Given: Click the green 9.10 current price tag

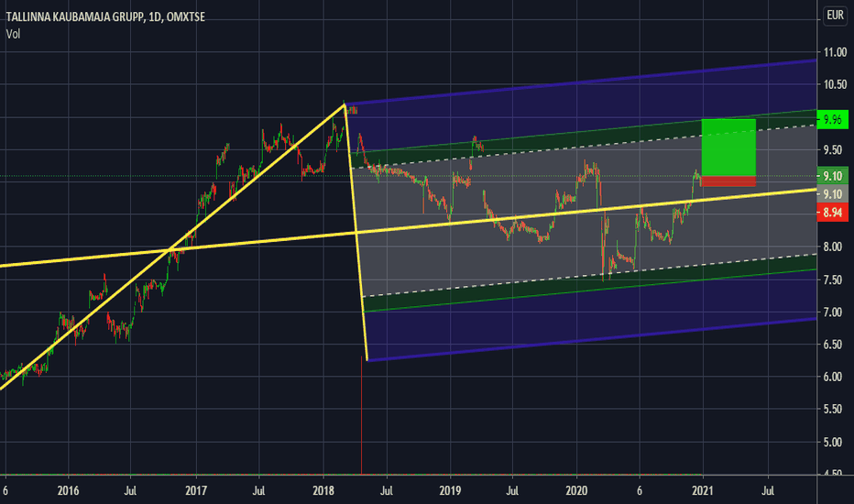Looking at the screenshot, I should coord(833,176).
